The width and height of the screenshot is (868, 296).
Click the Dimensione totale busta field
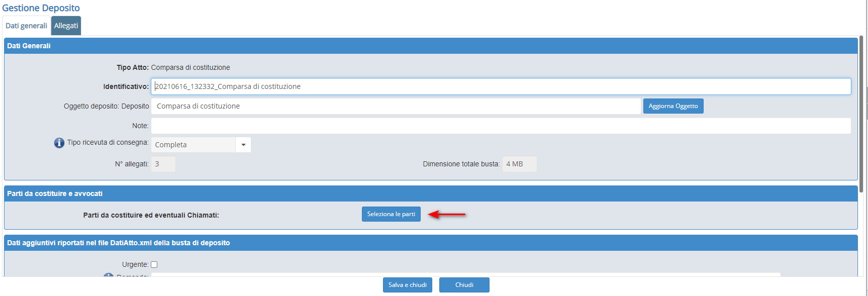519,164
